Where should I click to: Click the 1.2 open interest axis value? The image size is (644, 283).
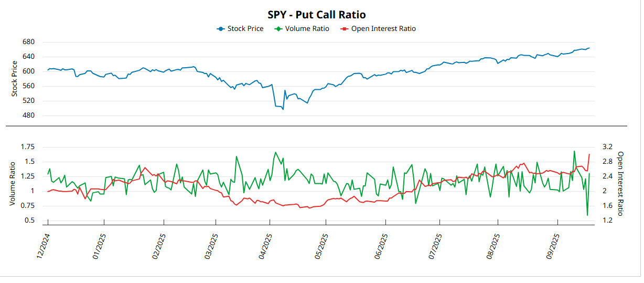[607, 220]
